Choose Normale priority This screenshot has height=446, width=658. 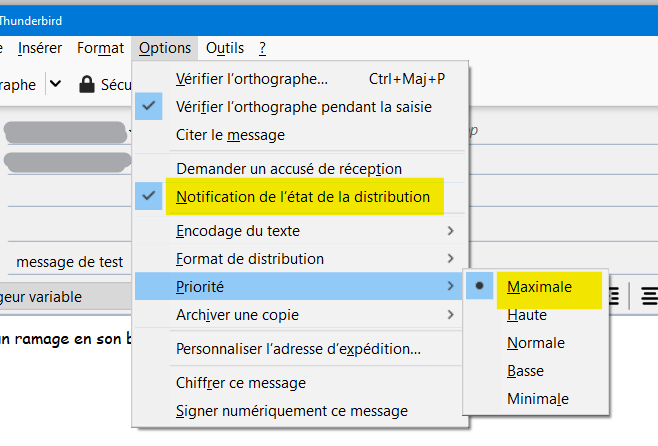coord(536,343)
